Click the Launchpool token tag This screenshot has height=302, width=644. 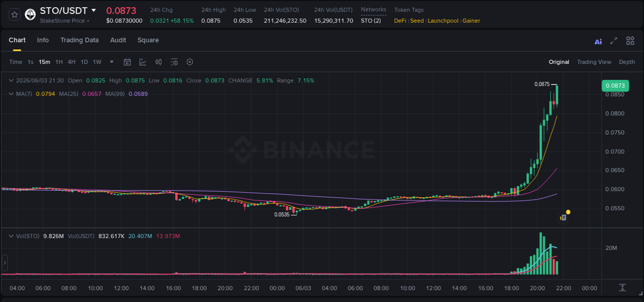coord(443,21)
